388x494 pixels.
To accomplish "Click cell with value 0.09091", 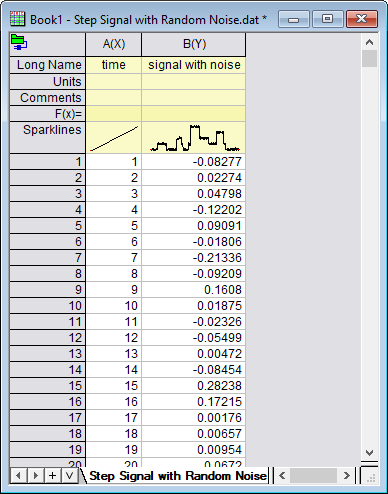I will coord(194,226).
